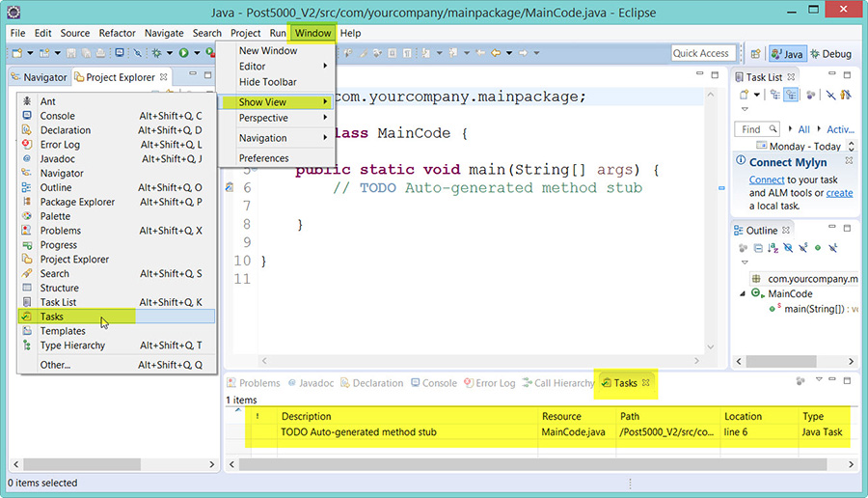Toggle Scheduled presentation button in Task List
The image size is (868, 498).
791,95
